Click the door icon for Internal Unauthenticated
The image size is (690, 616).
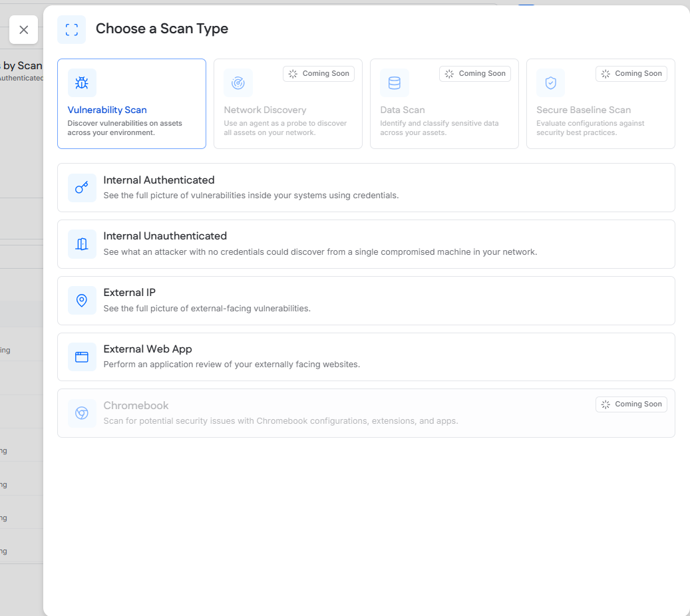point(82,244)
